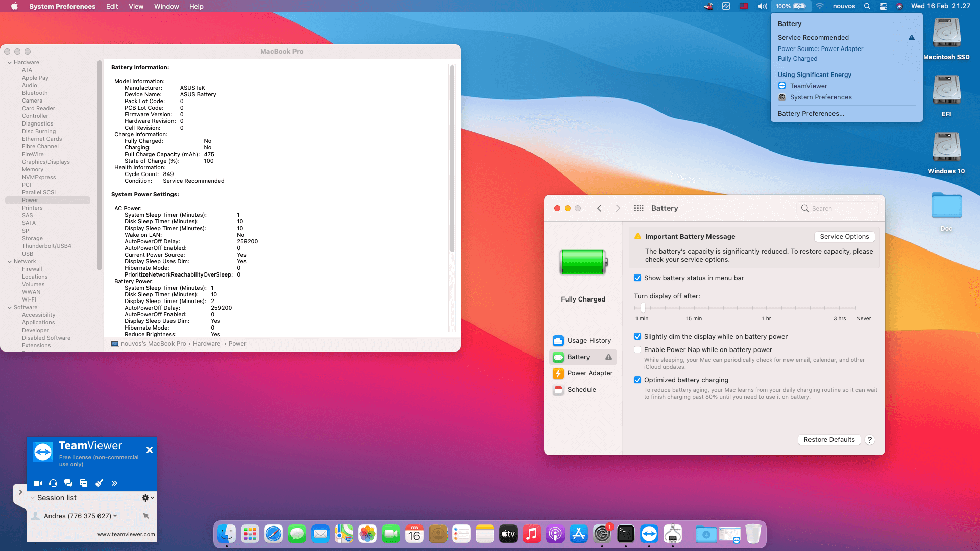Screen dimensions: 980x551
Task: Uncheck Show battery status in menu bar
Action: point(638,278)
